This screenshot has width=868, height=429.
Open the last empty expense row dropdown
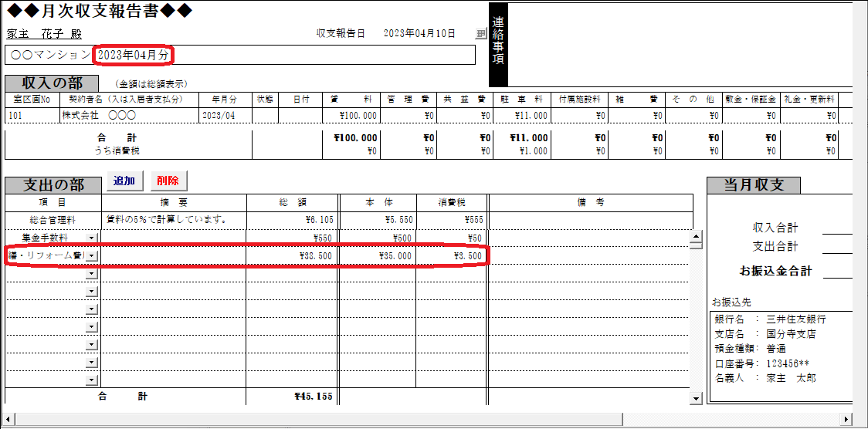[92, 379]
